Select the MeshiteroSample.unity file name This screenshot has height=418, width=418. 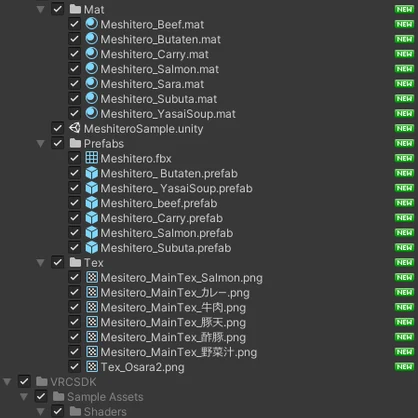pos(143,129)
